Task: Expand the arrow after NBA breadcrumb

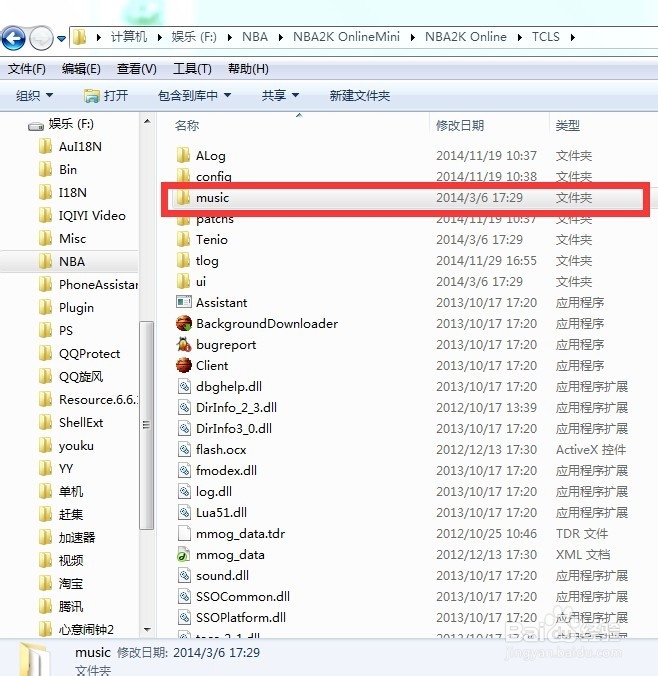Action: click(281, 37)
